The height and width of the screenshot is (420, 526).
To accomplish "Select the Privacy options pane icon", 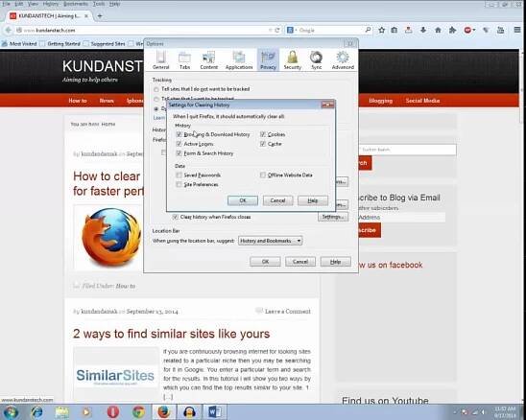I will pos(268,60).
